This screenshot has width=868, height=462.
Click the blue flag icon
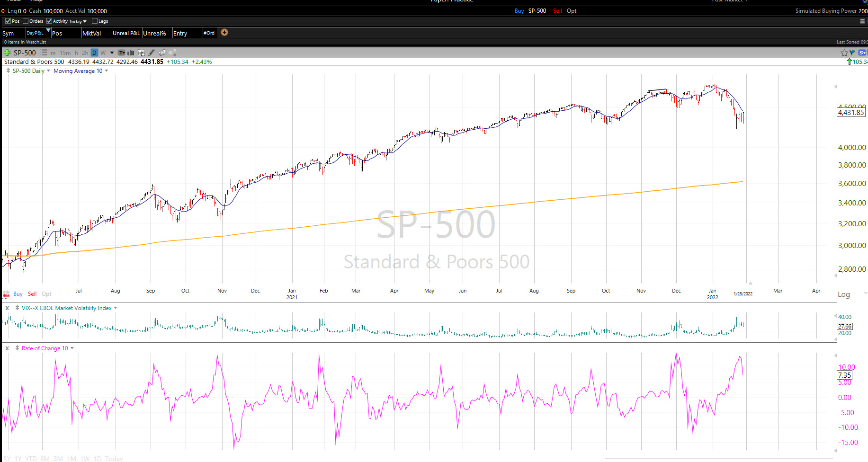click(x=852, y=53)
